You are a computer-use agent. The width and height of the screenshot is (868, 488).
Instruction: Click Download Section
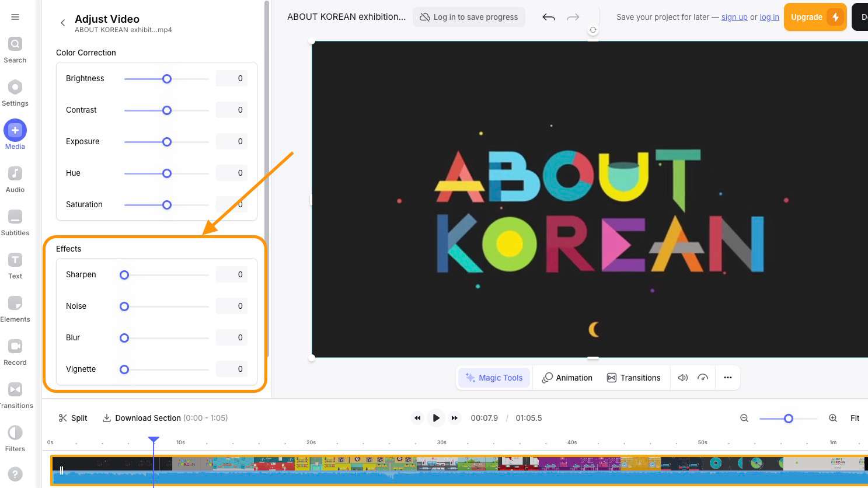coord(165,418)
